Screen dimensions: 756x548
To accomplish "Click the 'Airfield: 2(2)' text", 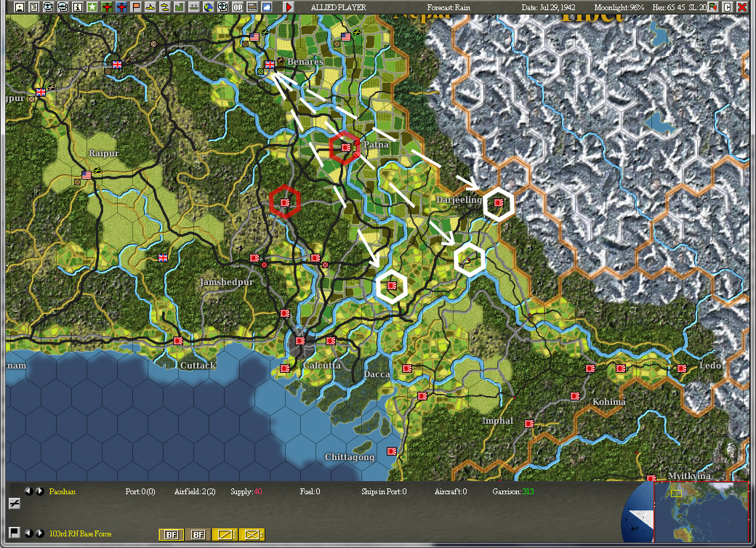I will 195,491.
